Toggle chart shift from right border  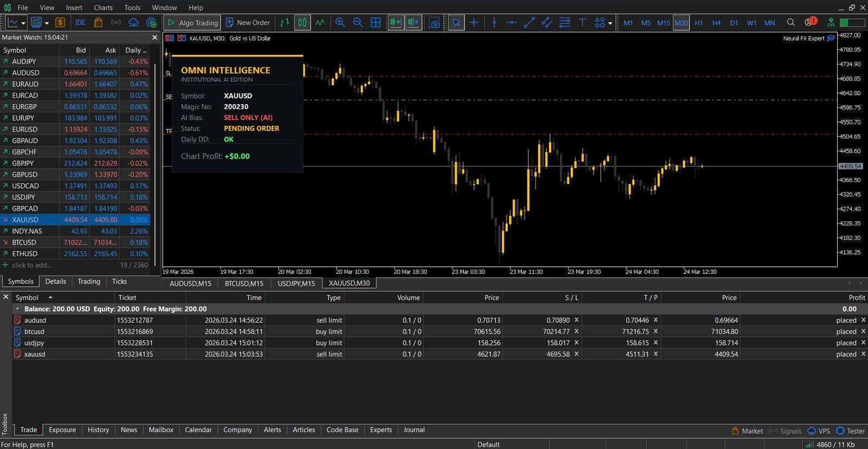coord(413,23)
